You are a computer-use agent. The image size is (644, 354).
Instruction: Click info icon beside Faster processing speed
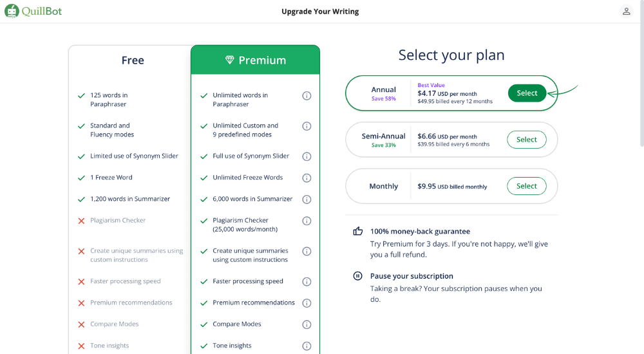click(x=307, y=281)
